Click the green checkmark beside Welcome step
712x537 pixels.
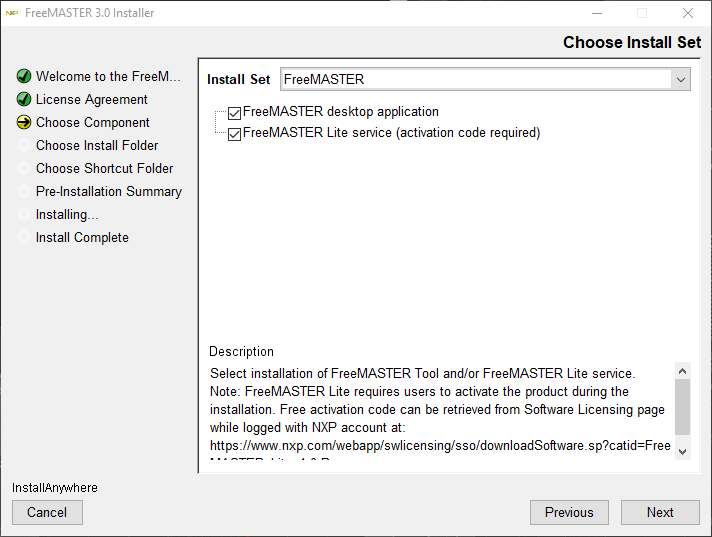pos(24,76)
